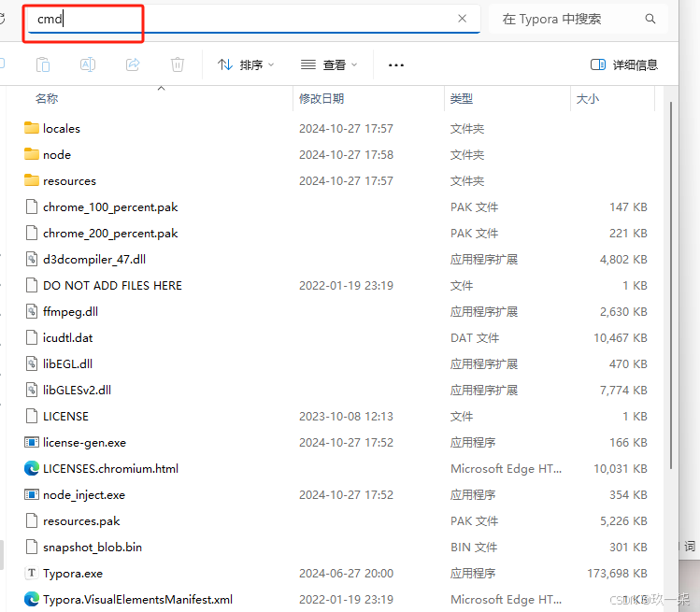Select the resources folder icon
The width and height of the screenshot is (700, 612).
tap(31, 180)
